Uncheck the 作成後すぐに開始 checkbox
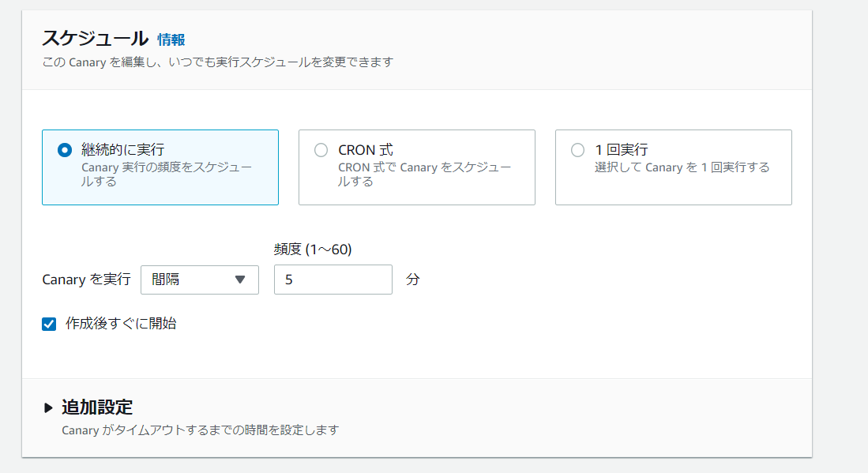The image size is (868, 473). [49, 324]
